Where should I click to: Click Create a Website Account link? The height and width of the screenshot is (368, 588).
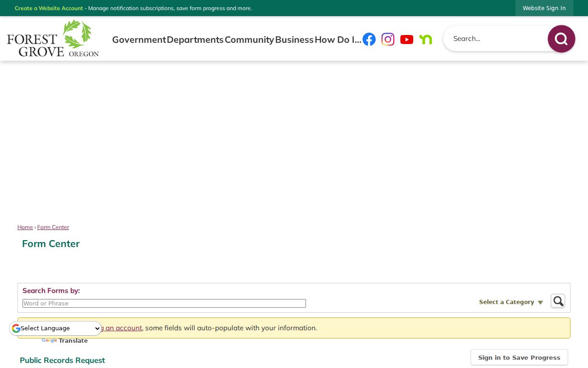(x=49, y=8)
